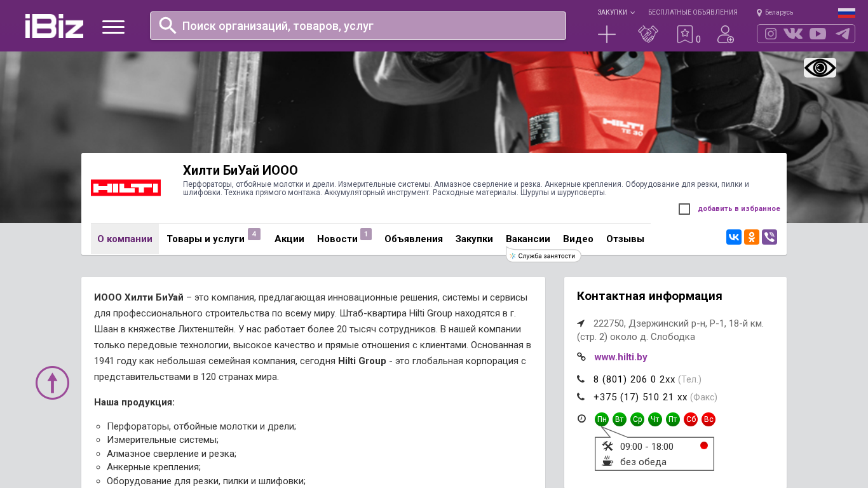Click the clock working hours icon
The height and width of the screenshot is (488, 868).
click(581, 419)
